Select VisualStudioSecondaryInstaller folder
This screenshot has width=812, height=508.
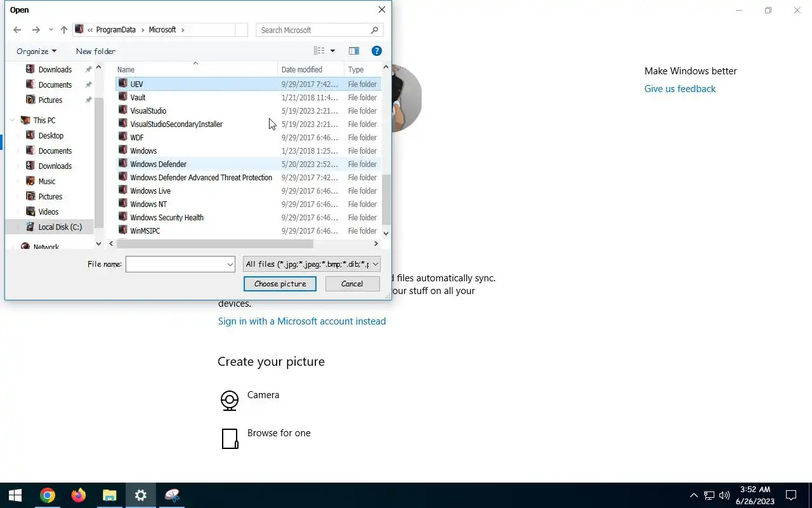click(176, 124)
